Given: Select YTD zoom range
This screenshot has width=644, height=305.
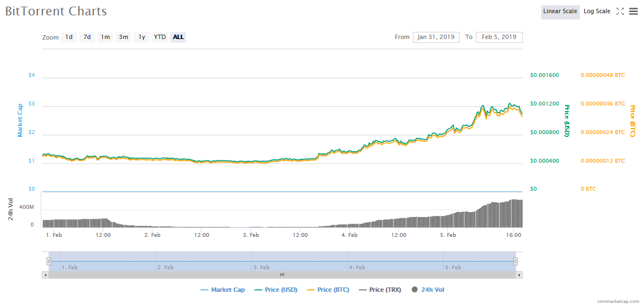Looking at the screenshot, I should 160,37.
